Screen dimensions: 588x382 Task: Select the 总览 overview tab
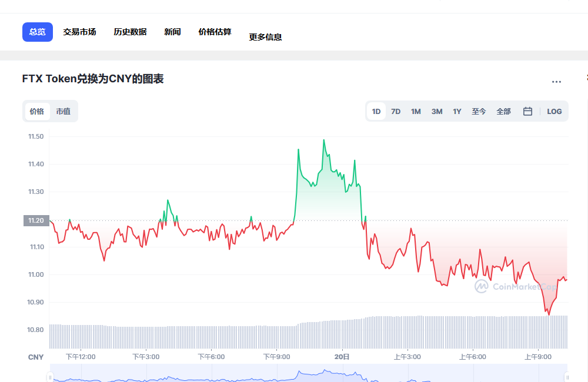click(38, 32)
